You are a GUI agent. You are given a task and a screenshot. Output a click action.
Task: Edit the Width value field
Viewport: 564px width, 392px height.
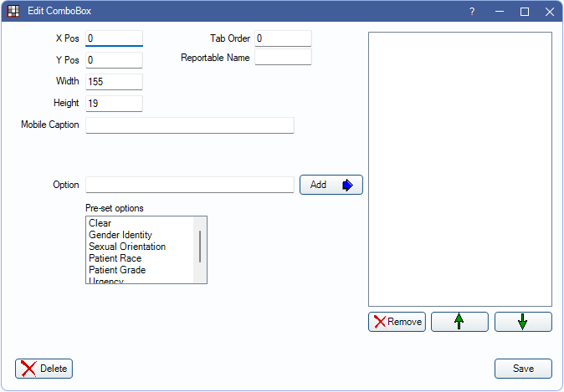coord(114,82)
